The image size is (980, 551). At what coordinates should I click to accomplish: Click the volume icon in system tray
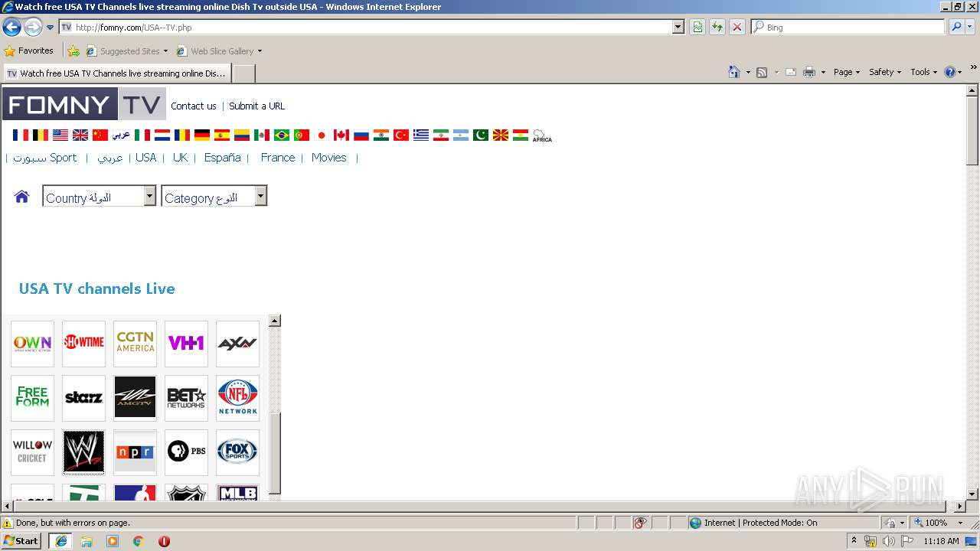pyautogui.click(x=888, y=541)
